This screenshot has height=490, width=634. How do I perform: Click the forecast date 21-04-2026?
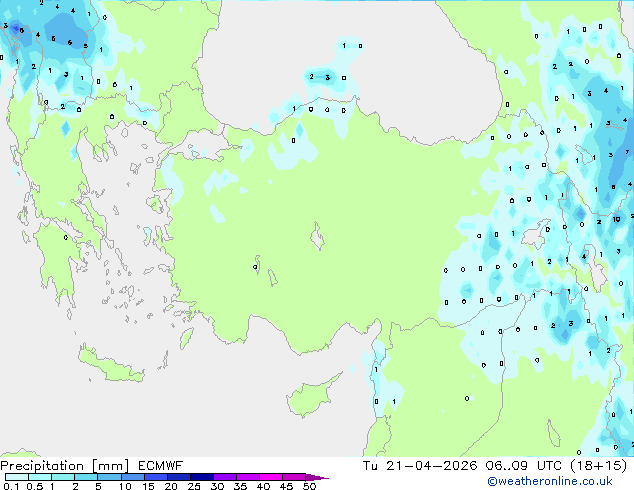[x=431, y=466]
